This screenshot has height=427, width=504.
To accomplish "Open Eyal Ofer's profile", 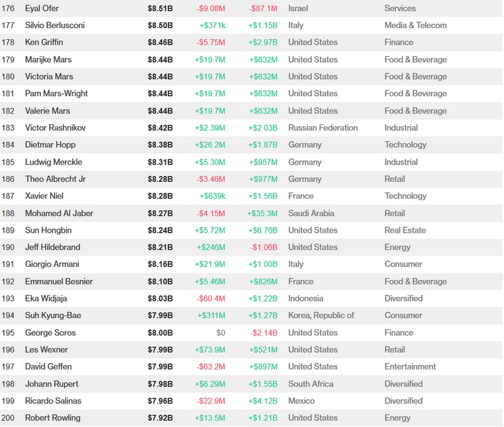I will pyautogui.click(x=42, y=9).
